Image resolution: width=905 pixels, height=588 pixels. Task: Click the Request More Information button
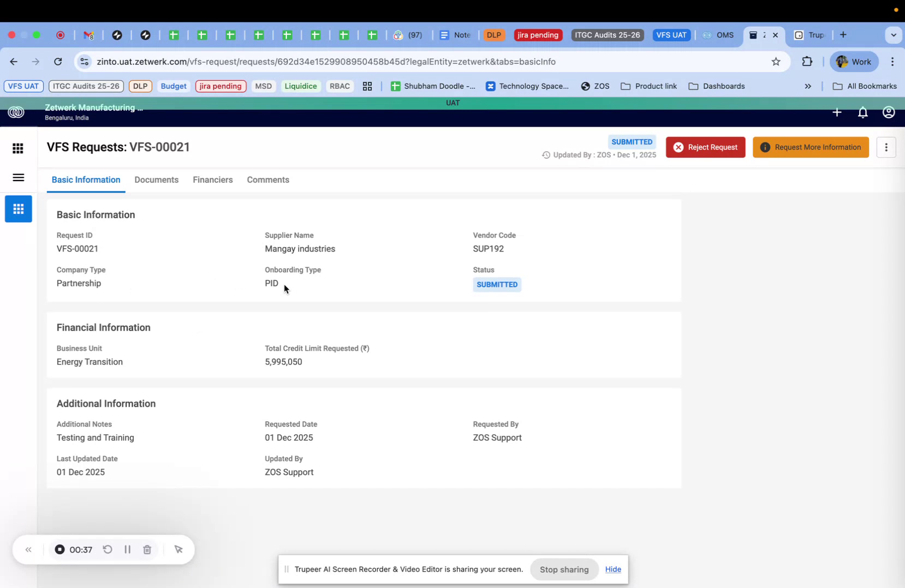coord(810,147)
